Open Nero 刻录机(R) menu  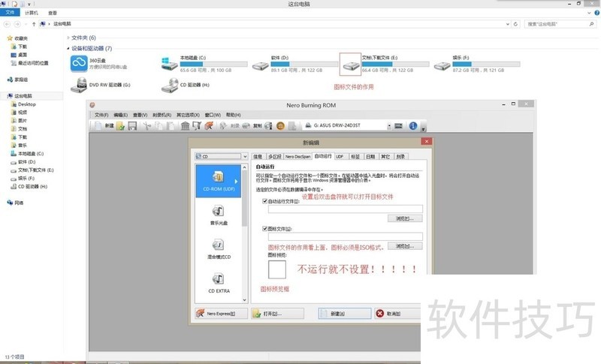tap(162, 115)
